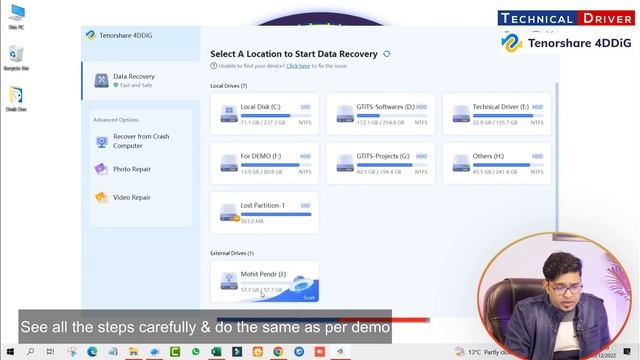
Task: Open taskbar Search magnifier
Action: coord(31,351)
